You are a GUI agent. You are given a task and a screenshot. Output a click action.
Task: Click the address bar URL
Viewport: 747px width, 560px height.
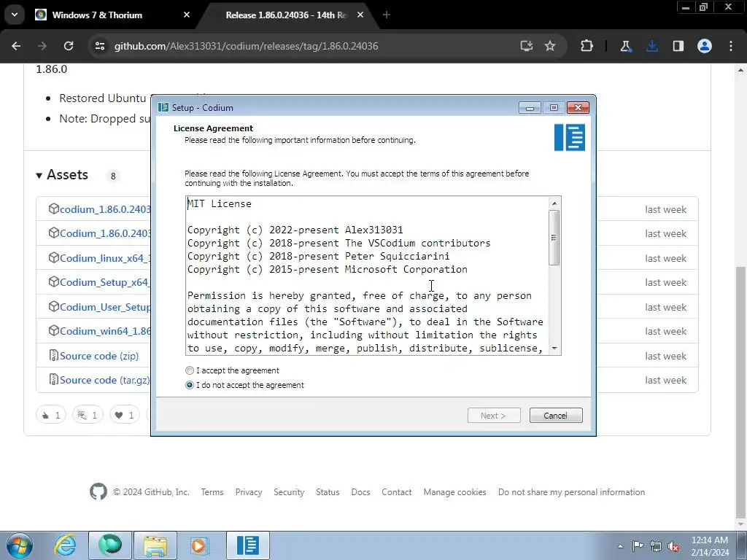(x=247, y=46)
